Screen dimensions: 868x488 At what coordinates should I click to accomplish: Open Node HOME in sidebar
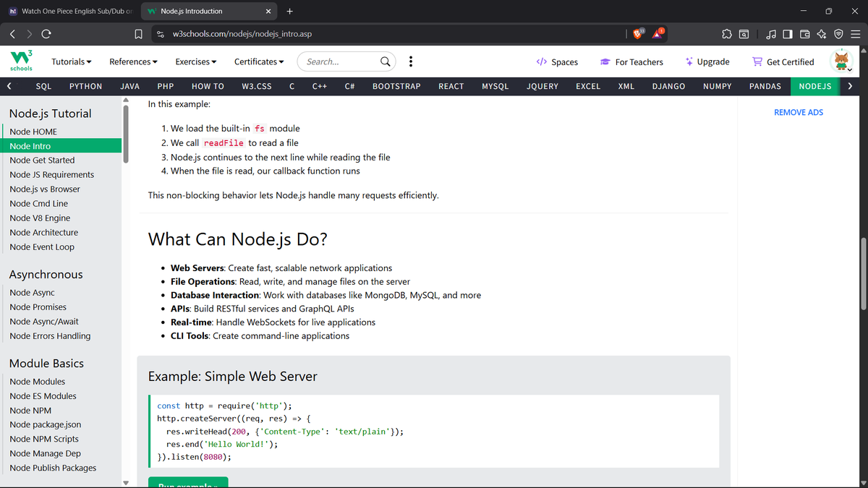33,132
